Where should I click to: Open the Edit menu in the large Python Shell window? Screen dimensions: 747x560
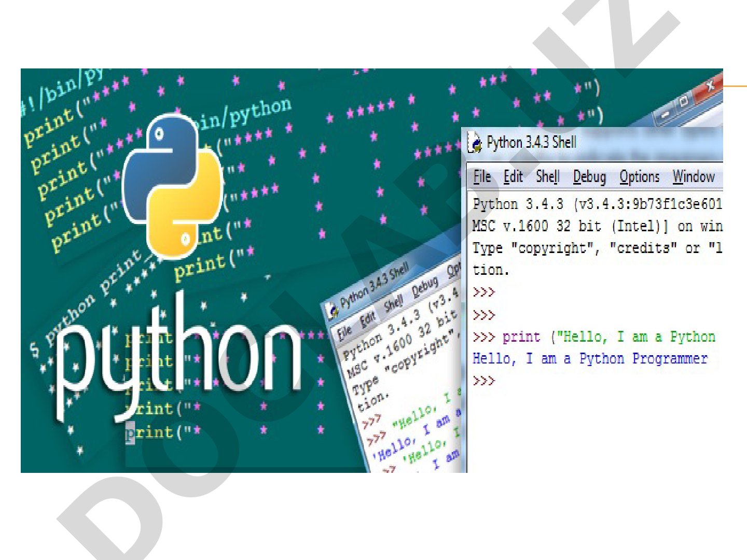tap(513, 177)
